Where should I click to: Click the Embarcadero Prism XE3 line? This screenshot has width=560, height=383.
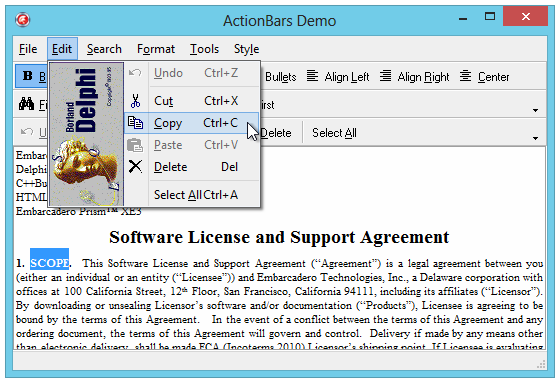point(79,212)
